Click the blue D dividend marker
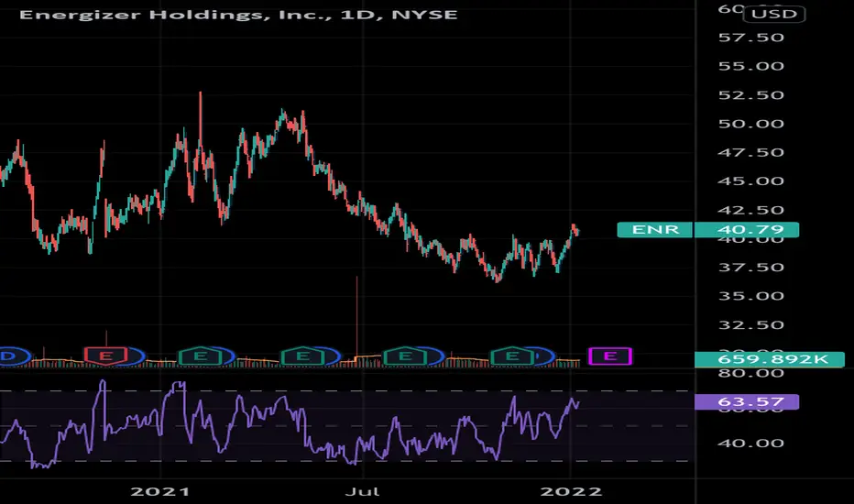854x504 pixels. point(10,356)
